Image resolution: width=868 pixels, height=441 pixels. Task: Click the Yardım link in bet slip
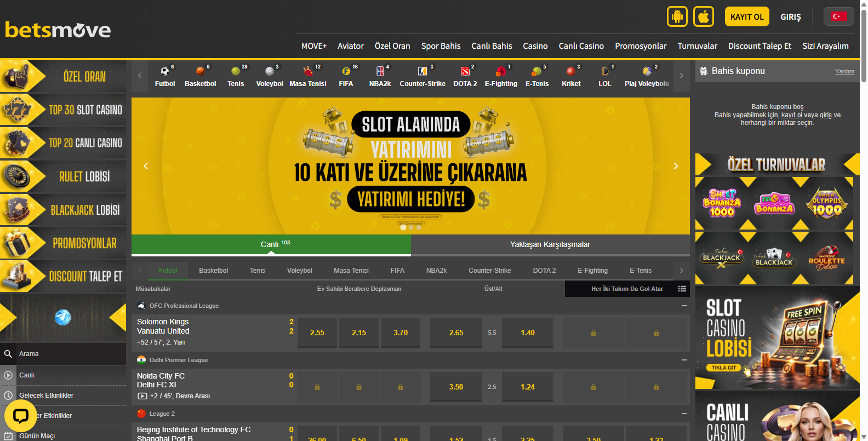pyautogui.click(x=844, y=71)
